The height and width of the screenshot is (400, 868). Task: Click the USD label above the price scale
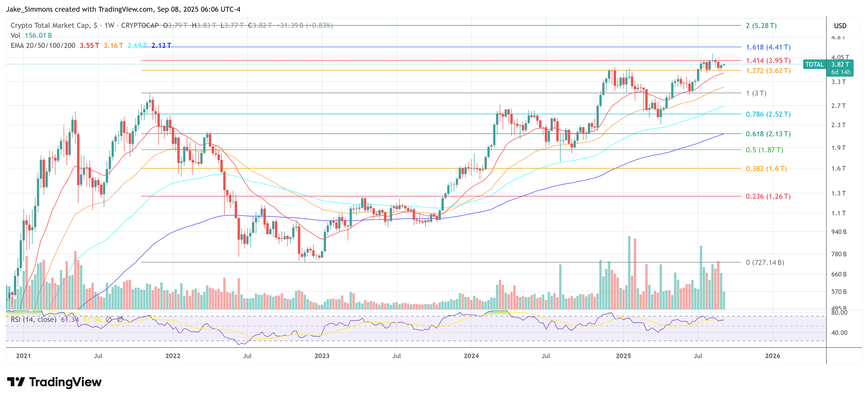click(841, 26)
